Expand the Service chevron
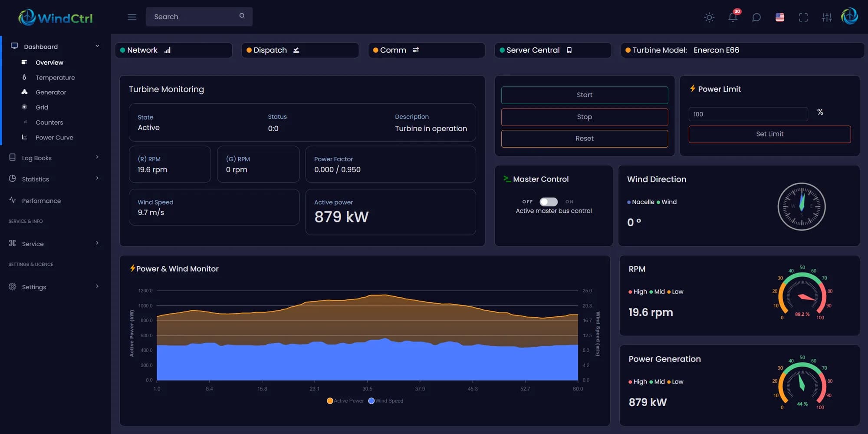This screenshot has height=434, width=868. [x=97, y=243]
